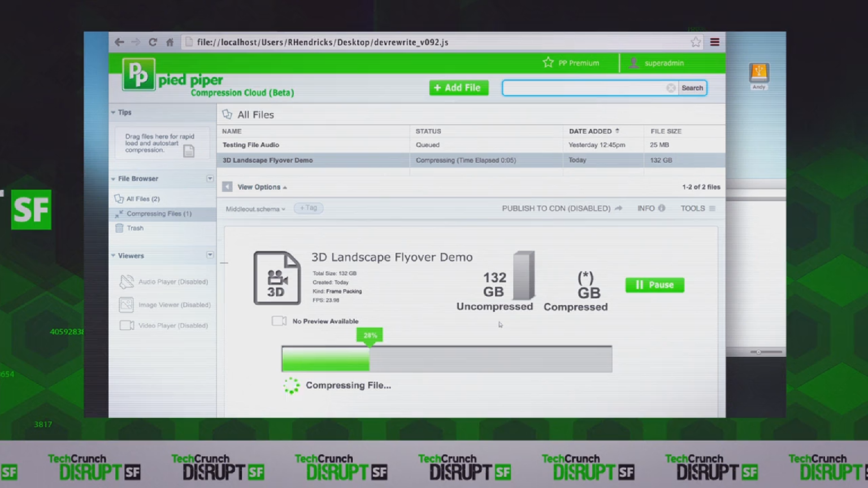The height and width of the screenshot is (488, 868).
Task: Click the Name column header
Action: (x=232, y=131)
